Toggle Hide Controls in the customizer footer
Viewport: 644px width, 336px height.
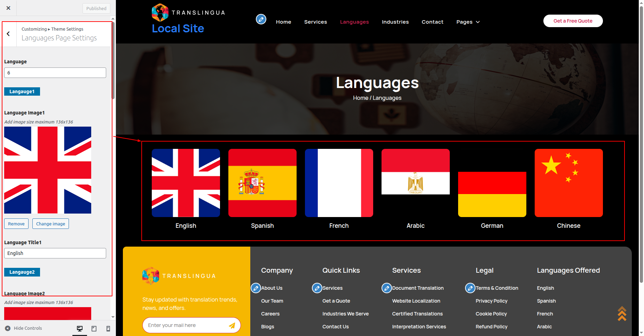[x=24, y=328]
